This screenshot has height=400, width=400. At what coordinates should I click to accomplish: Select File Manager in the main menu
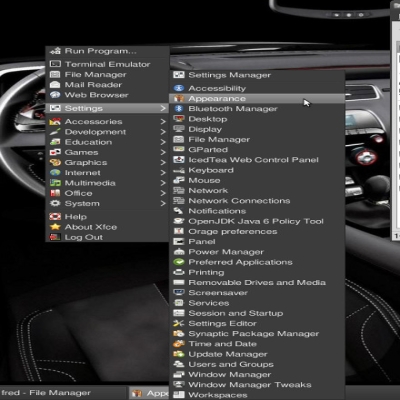point(107,75)
